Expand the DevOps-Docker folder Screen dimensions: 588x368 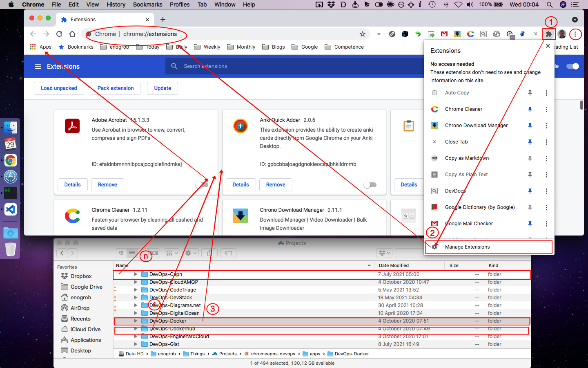[136, 321]
